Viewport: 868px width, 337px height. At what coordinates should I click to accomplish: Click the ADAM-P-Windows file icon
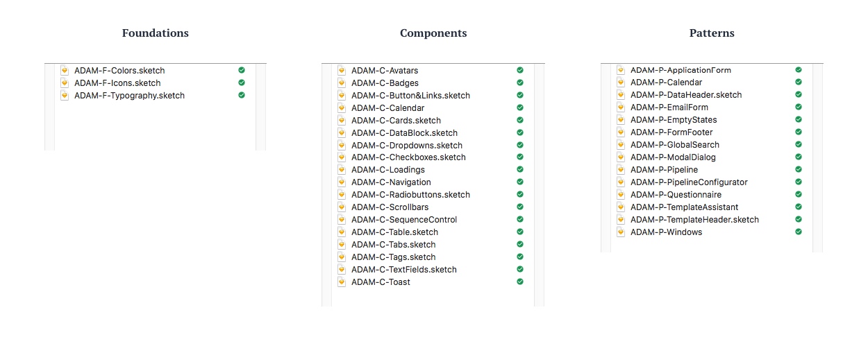(x=621, y=232)
